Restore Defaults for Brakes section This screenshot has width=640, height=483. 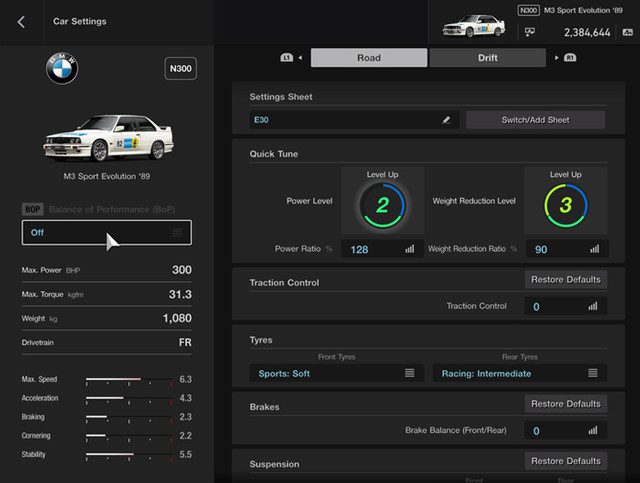[x=565, y=404]
